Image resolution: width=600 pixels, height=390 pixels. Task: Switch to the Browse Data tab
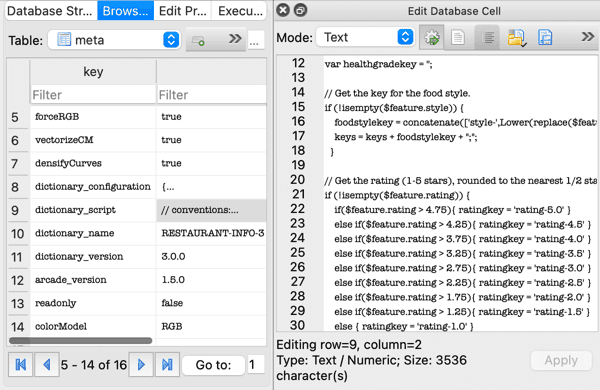click(x=126, y=11)
